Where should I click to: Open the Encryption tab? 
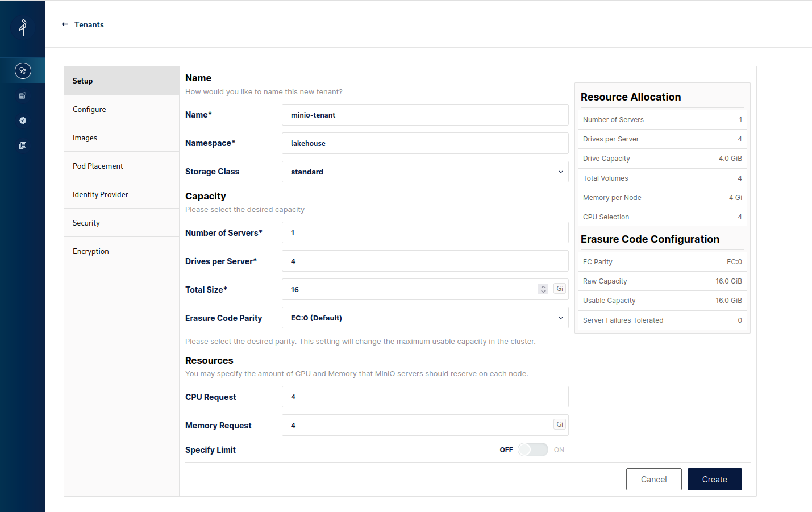click(x=122, y=251)
